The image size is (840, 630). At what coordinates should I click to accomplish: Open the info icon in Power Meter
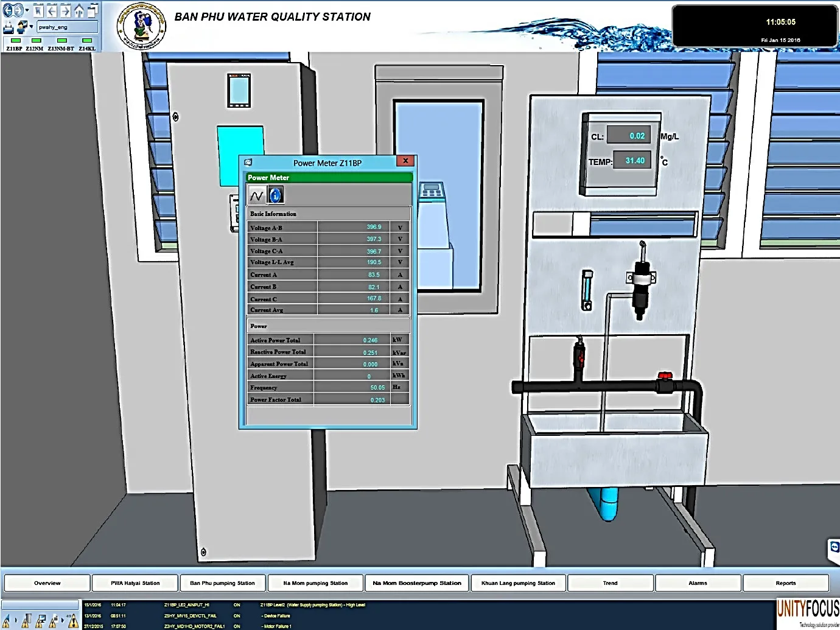point(275,195)
